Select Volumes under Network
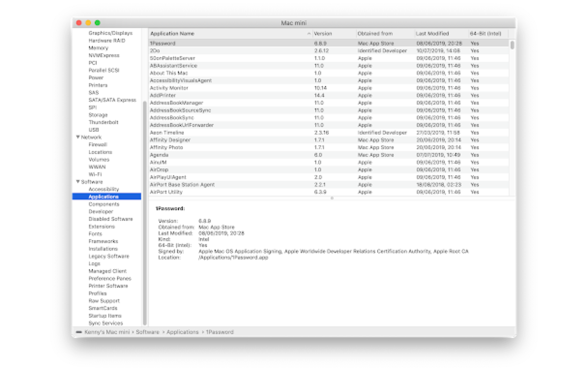The image size is (588, 368). (99, 159)
